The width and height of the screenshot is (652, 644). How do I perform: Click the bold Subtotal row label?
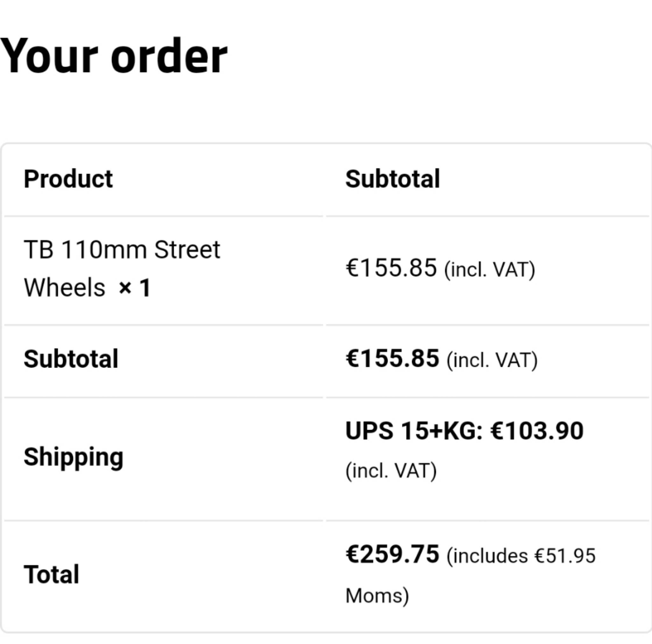[x=71, y=359]
